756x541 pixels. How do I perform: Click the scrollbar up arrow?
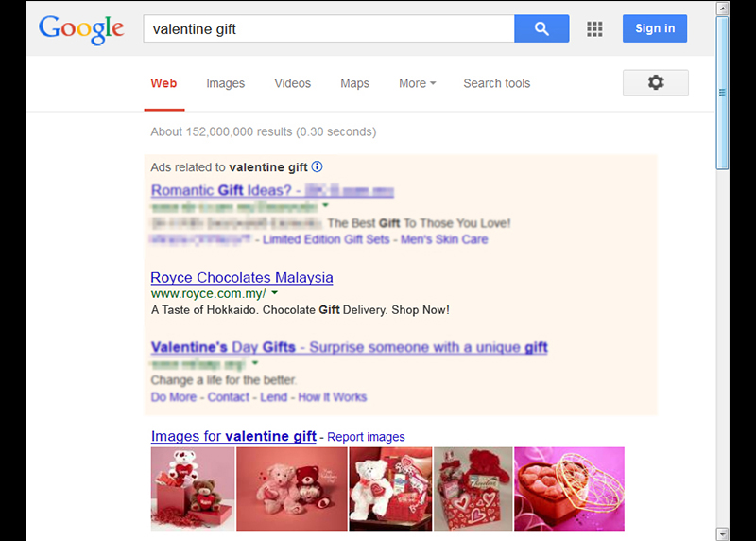pyautogui.click(x=722, y=9)
